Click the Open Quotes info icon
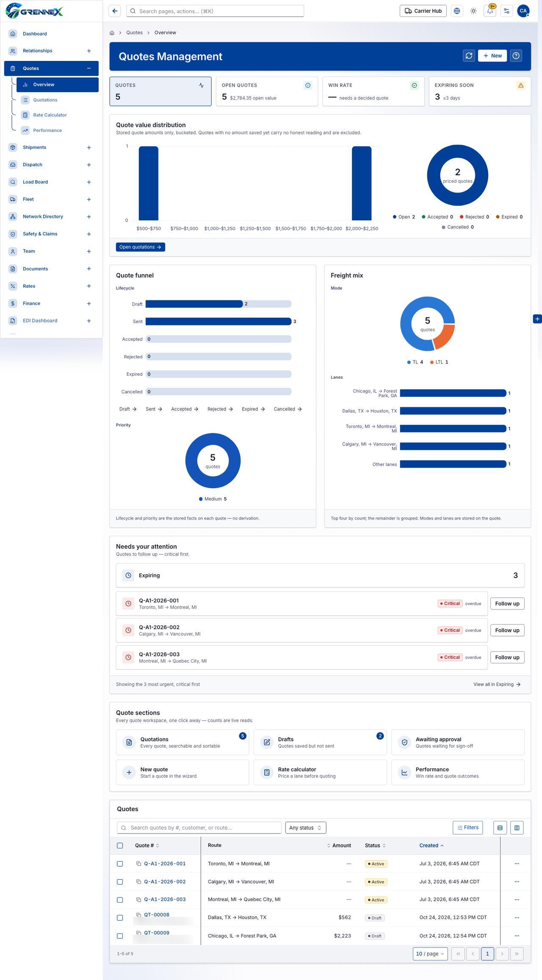Image resolution: width=542 pixels, height=980 pixels. coord(308,85)
